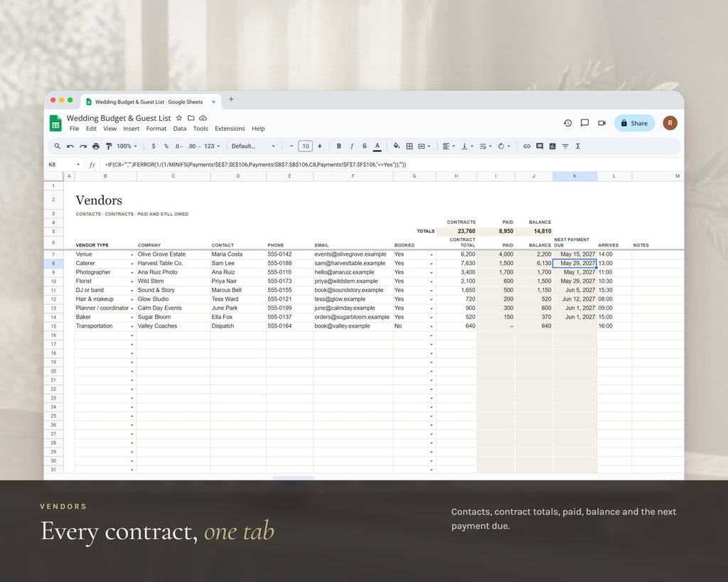Screen dimensions: 728x582
Task: Open the Format menu
Action: coord(156,129)
